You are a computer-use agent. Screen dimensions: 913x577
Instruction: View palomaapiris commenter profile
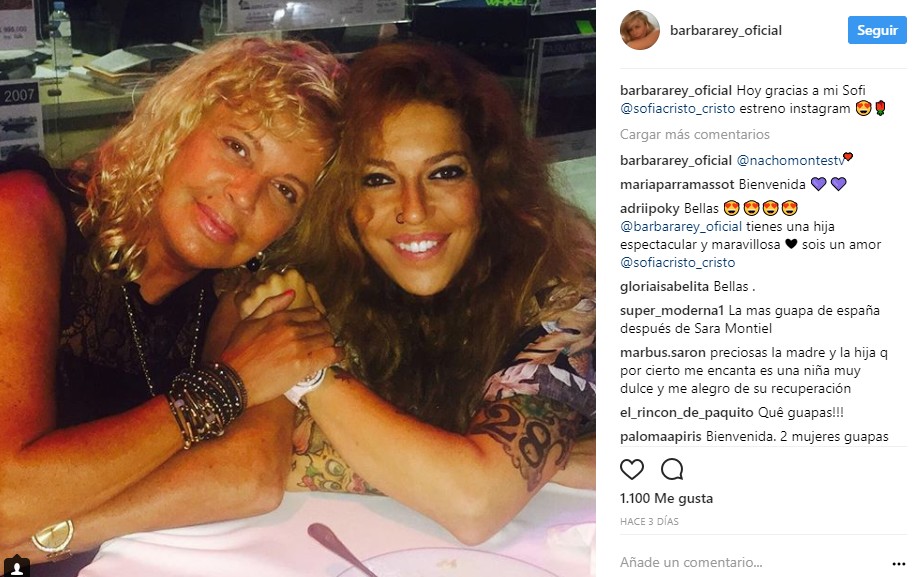pos(661,437)
